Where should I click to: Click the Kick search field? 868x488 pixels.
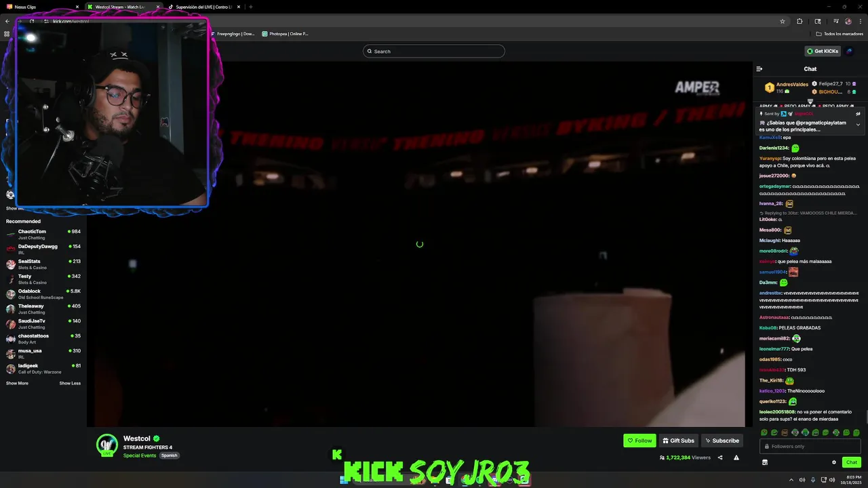point(434,51)
